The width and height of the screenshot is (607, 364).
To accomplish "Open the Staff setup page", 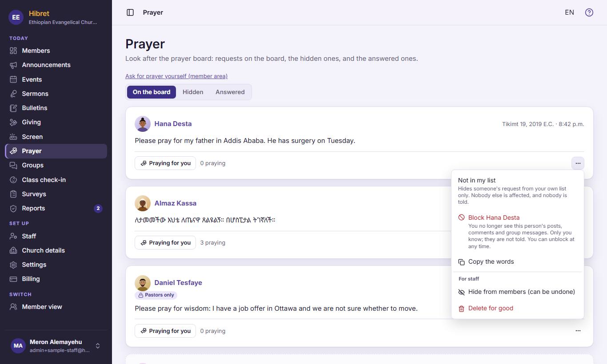I will pyautogui.click(x=56, y=236).
